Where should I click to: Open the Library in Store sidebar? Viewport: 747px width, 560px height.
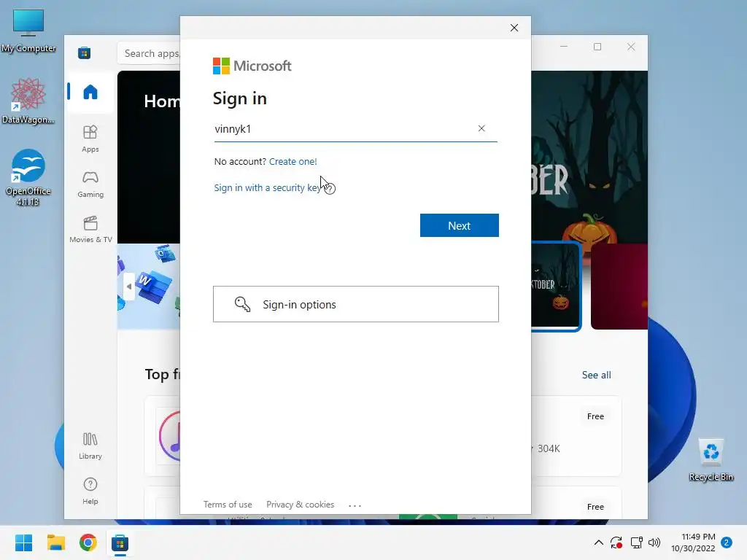click(x=90, y=446)
